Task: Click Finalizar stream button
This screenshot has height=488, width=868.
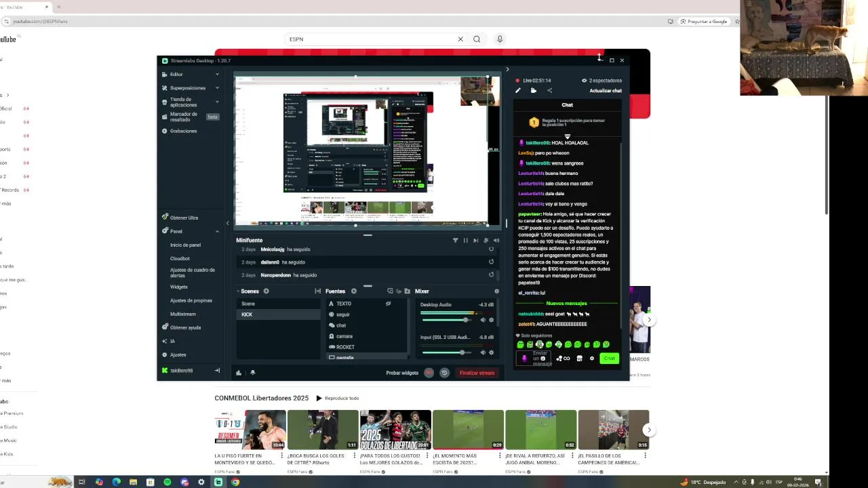Action: [477, 373]
